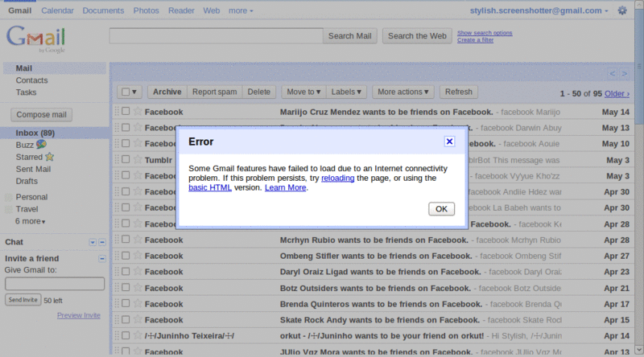Open the basic HTML version link

coord(210,187)
